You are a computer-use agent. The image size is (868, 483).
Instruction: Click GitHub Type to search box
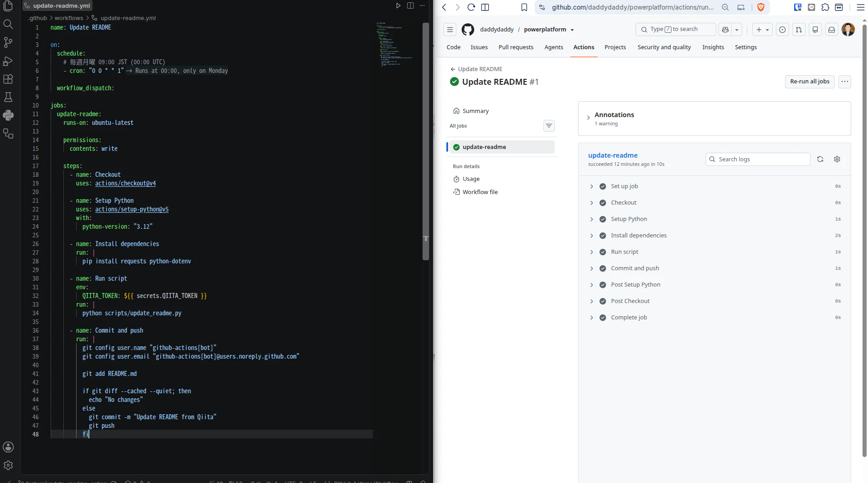coord(676,30)
